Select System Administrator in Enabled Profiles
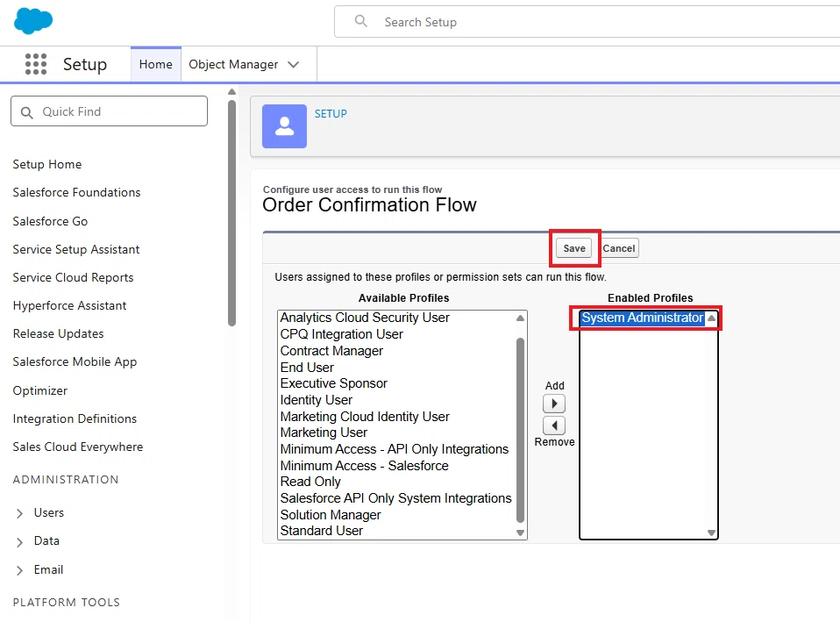The width and height of the screenshot is (840, 622). (x=643, y=318)
